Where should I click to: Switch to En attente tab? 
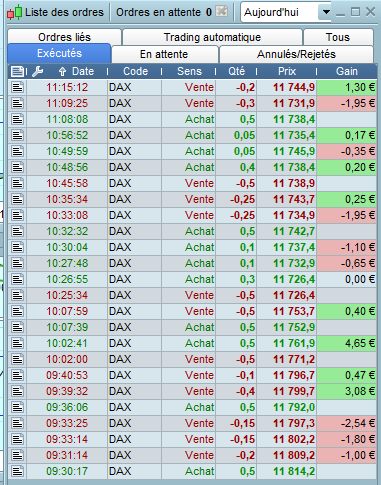pyautogui.click(x=164, y=54)
